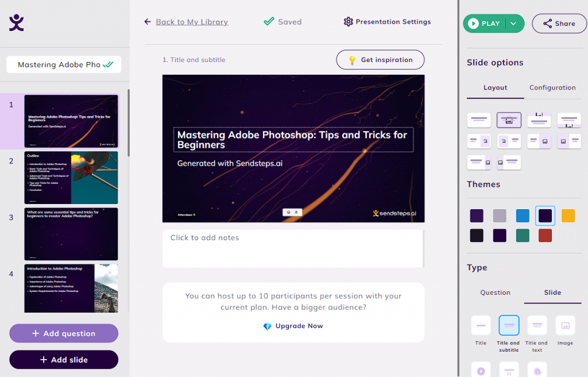Switch to the Layout tab
The width and height of the screenshot is (588, 377).
click(495, 87)
